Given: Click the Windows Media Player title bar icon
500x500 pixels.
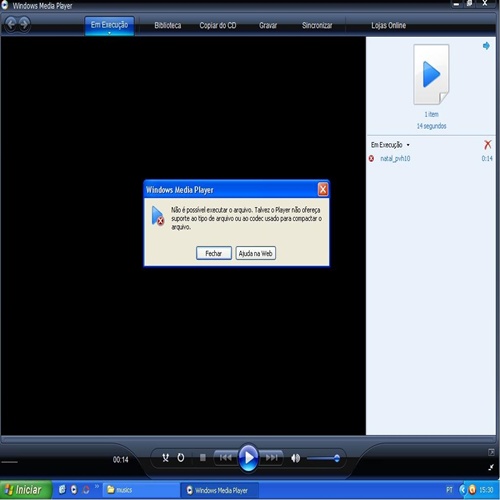Looking at the screenshot, I should (x=5, y=5).
